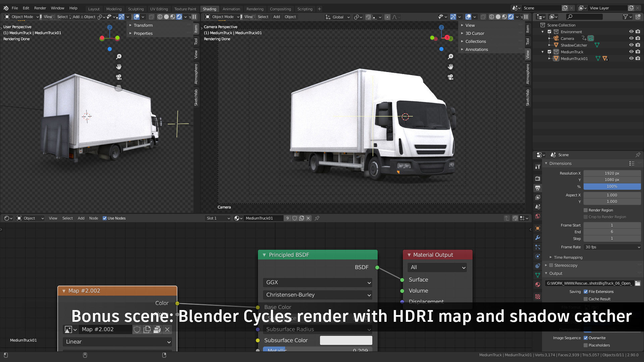Screen dimensions: 644x362
Task: Collapse the Principled BSDF node
Action: [x=264, y=255]
